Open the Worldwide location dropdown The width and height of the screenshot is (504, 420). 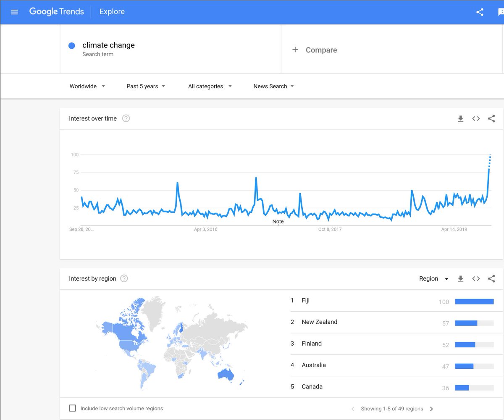click(x=87, y=86)
